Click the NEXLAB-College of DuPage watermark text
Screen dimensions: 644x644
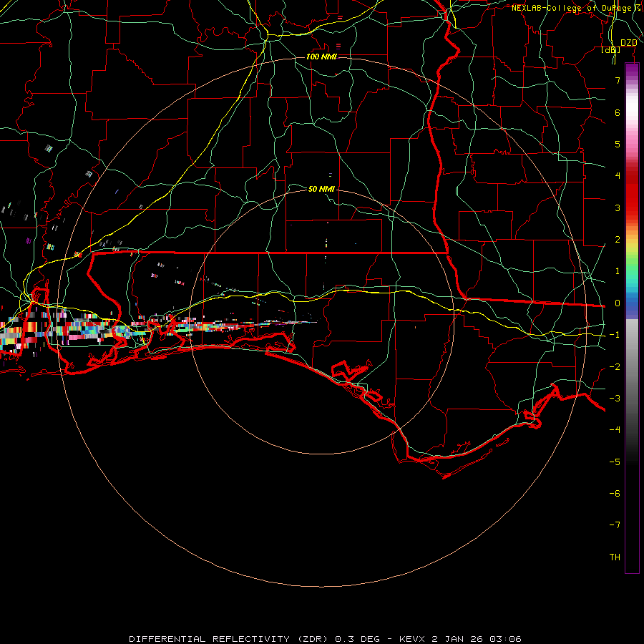click(x=577, y=8)
